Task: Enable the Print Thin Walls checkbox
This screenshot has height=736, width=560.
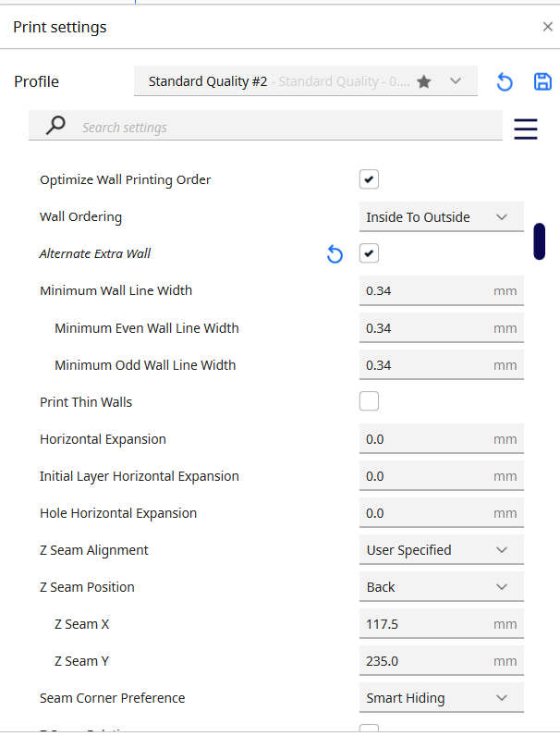Action: click(x=369, y=401)
